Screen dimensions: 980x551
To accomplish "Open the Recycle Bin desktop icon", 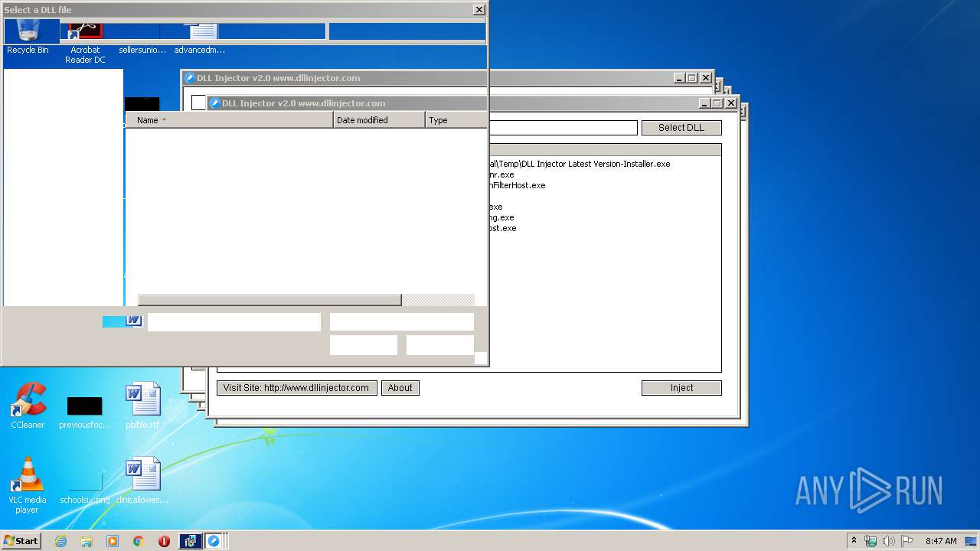I will click(28, 37).
